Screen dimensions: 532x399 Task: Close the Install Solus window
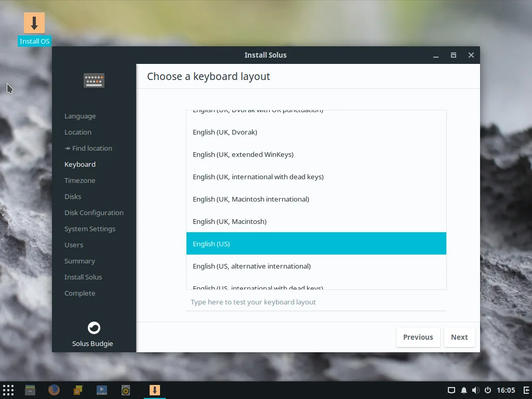pyautogui.click(x=471, y=55)
